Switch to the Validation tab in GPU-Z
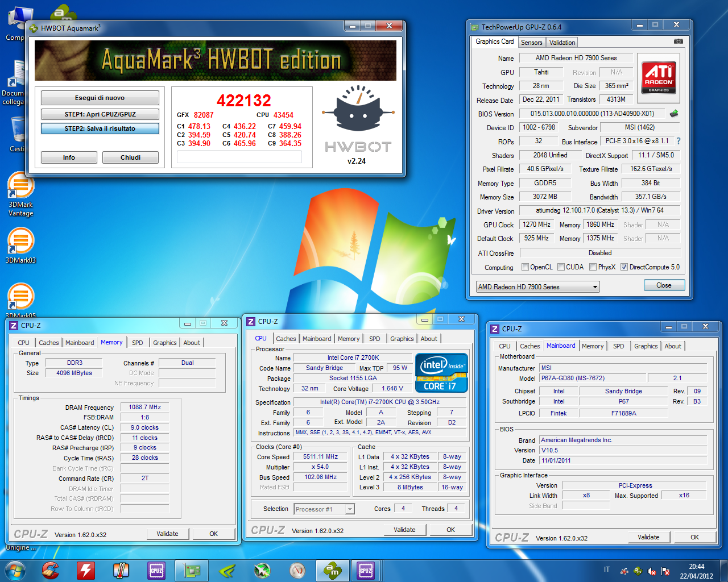Image resolution: width=728 pixels, height=582 pixels. 562,43
